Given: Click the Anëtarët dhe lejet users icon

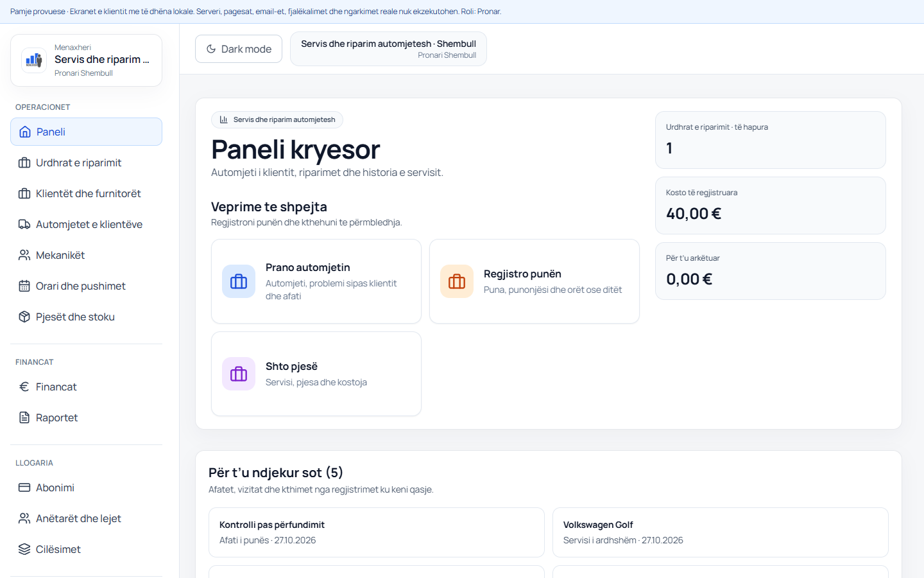Looking at the screenshot, I should 24,518.
